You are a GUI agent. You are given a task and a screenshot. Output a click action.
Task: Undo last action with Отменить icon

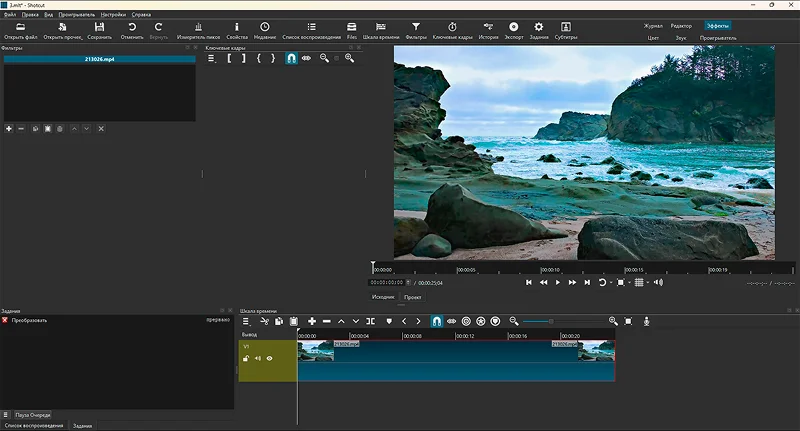[132, 31]
